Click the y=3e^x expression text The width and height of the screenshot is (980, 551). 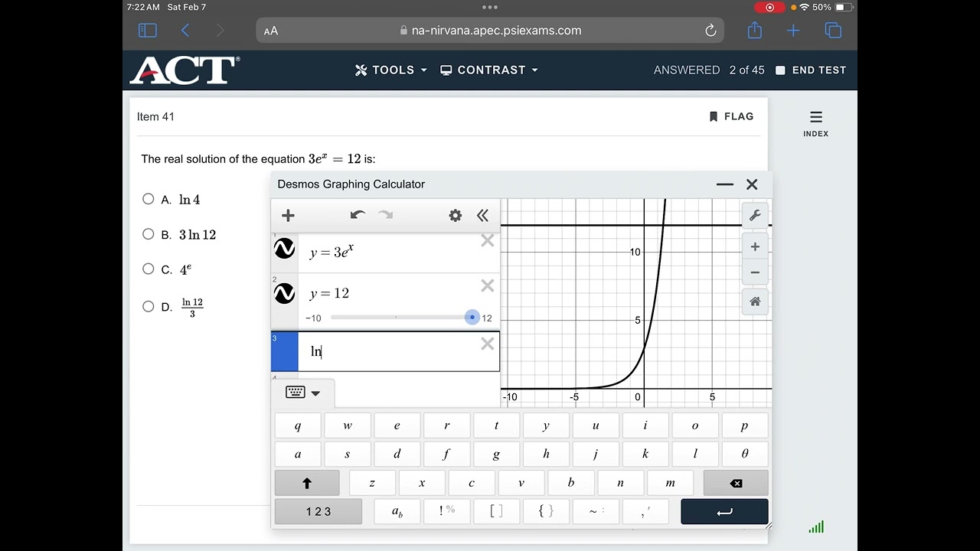[x=332, y=252]
